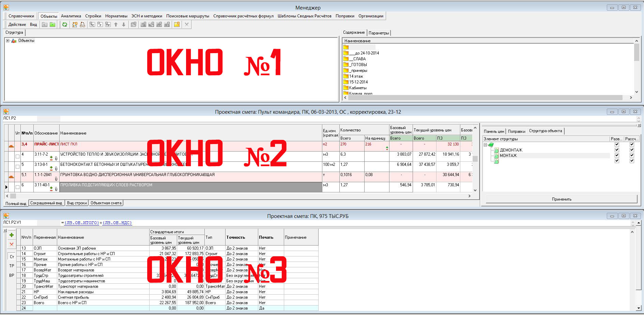Click the houses group icon in toolbar
The image size is (644, 315).
click(82, 25)
